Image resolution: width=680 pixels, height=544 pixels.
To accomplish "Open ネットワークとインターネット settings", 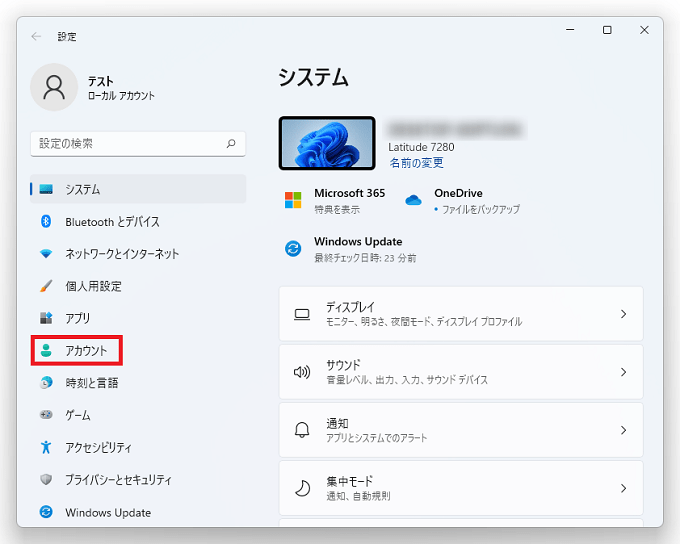I will coord(138,254).
